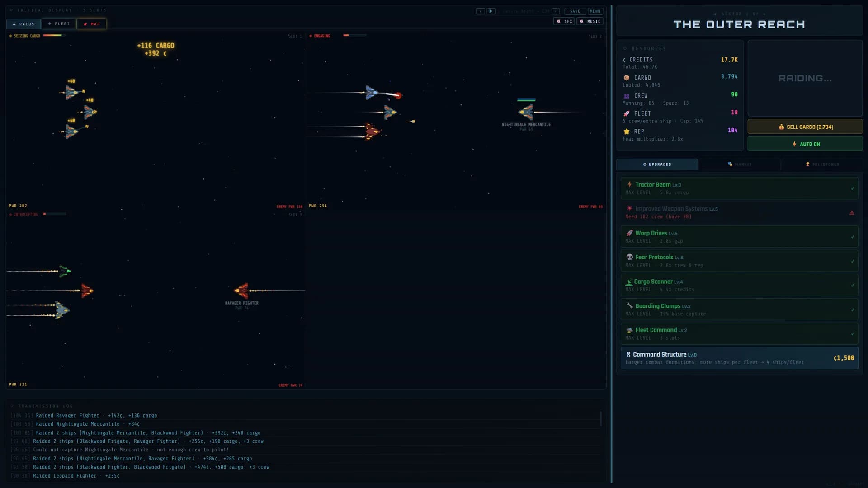868x488 pixels.
Task: Open the game MENU button
Action: (595, 11)
